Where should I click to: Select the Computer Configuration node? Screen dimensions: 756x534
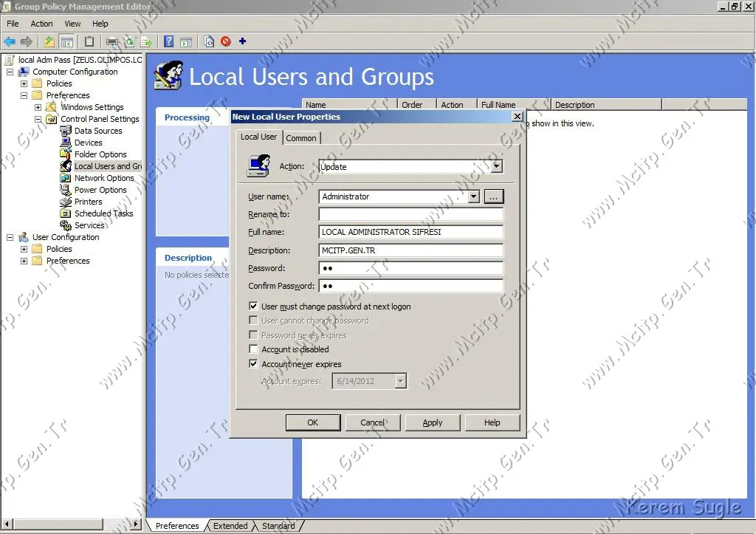(75, 72)
